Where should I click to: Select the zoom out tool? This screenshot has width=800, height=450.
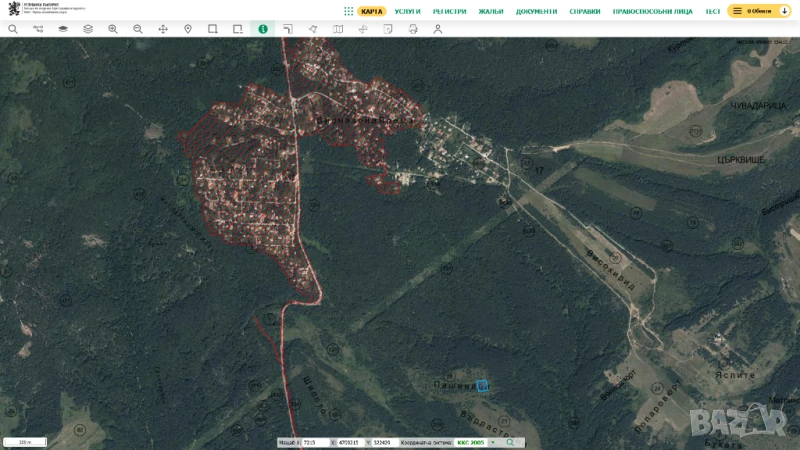[x=138, y=29]
